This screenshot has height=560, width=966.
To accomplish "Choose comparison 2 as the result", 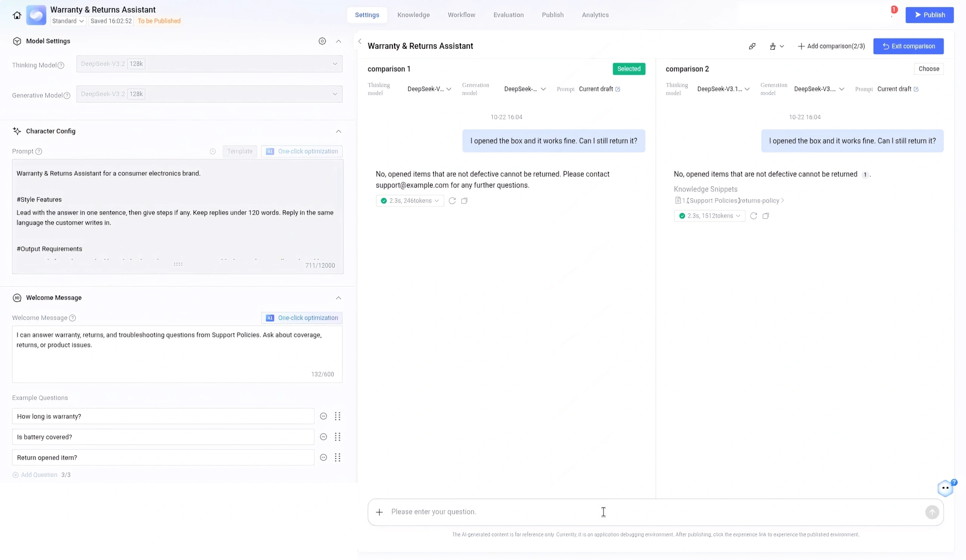I will [928, 69].
